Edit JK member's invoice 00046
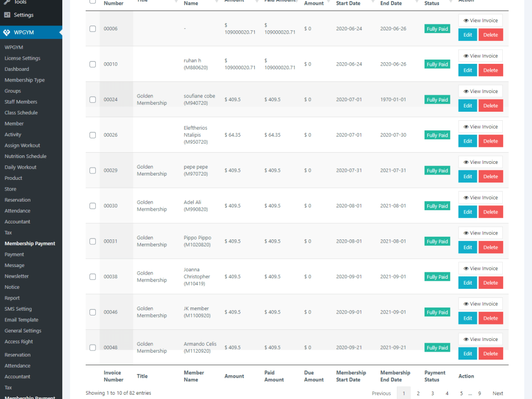 [x=468, y=318]
